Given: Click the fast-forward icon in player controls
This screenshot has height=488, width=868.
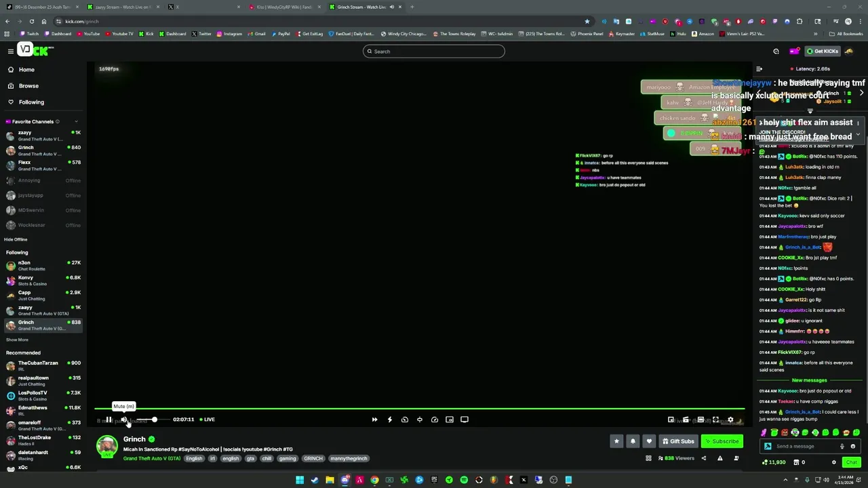Looking at the screenshot, I should pos(374,420).
